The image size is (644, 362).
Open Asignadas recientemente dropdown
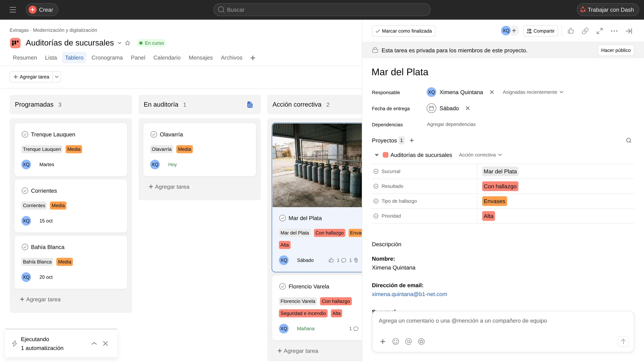tap(533, 92)
